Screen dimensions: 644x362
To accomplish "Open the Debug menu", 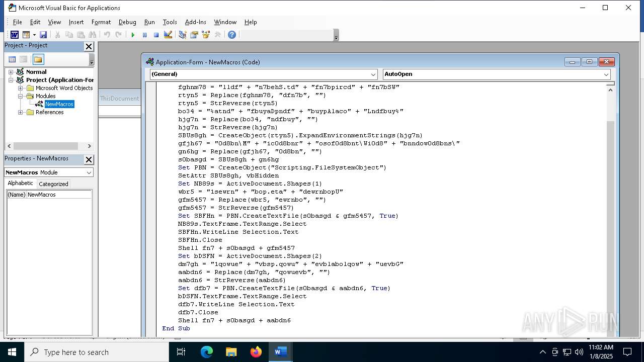I will (x=127, y=22).
